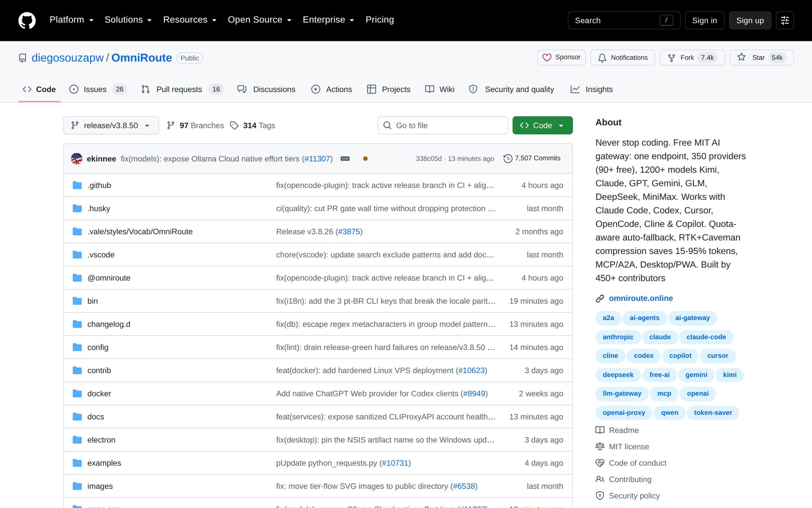Click commit hash 338c05d

point(429,158)
